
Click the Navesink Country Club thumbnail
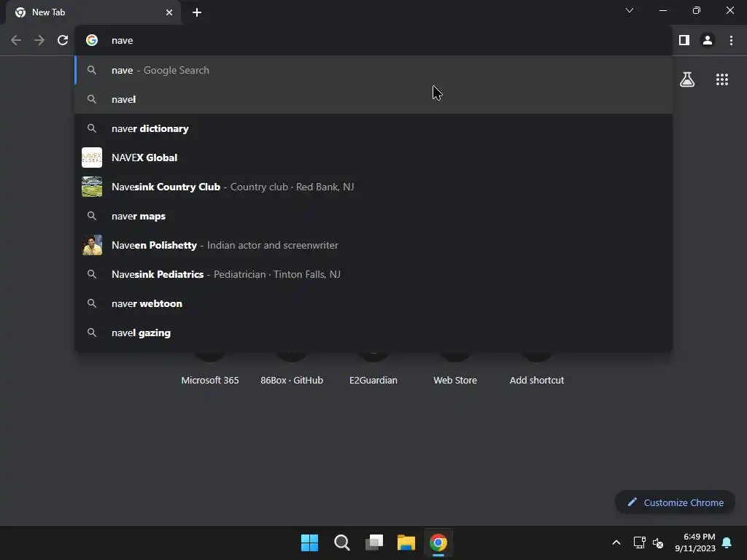coord(92,187)
